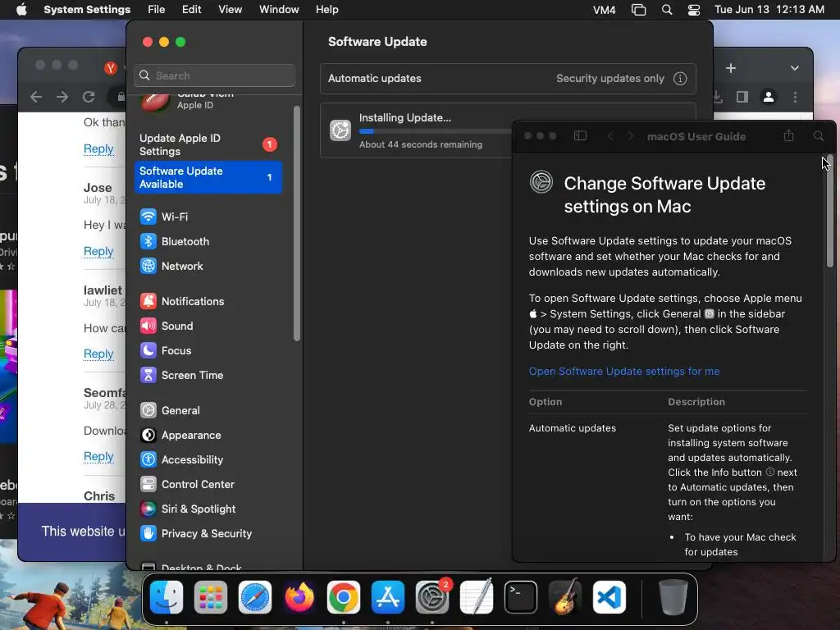This screenshot has width=840, height=630.
Task: Click the date and time in menu bar
Action: (769, 10)
